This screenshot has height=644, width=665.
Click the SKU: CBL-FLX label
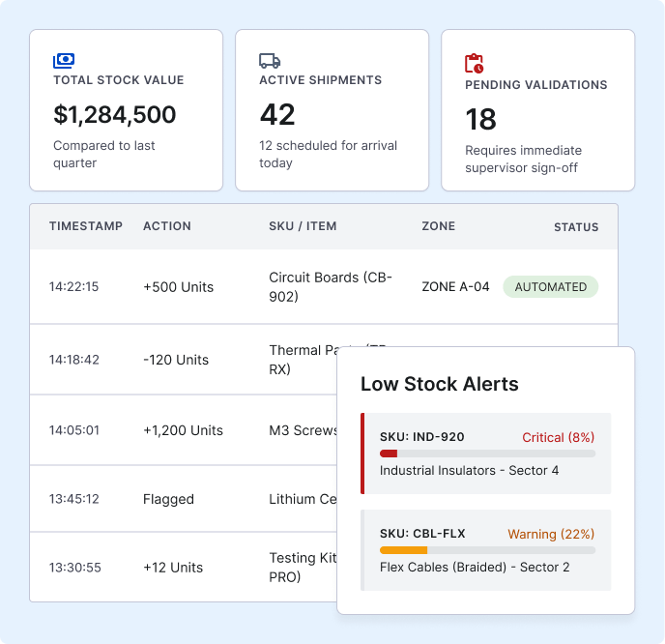point(422,534)
